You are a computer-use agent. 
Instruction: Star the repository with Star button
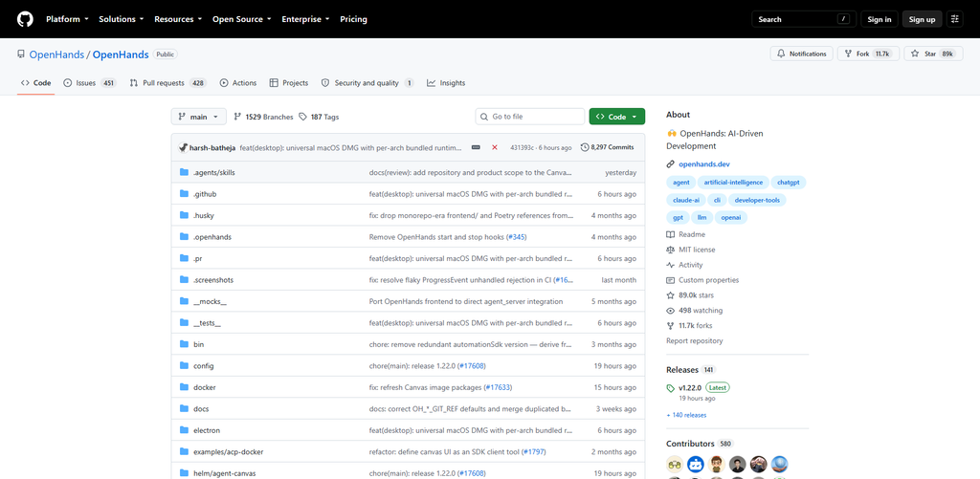point(933,54)
